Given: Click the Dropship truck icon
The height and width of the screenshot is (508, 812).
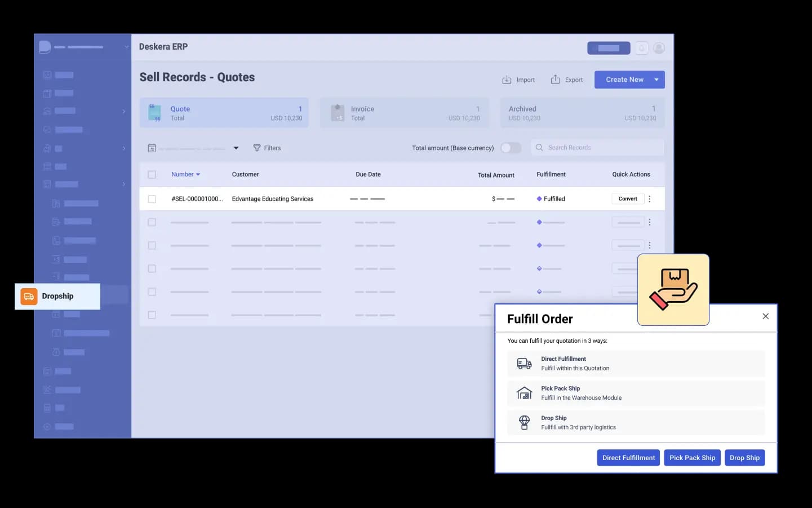Looking at the screenshot, I should [29, 297].
